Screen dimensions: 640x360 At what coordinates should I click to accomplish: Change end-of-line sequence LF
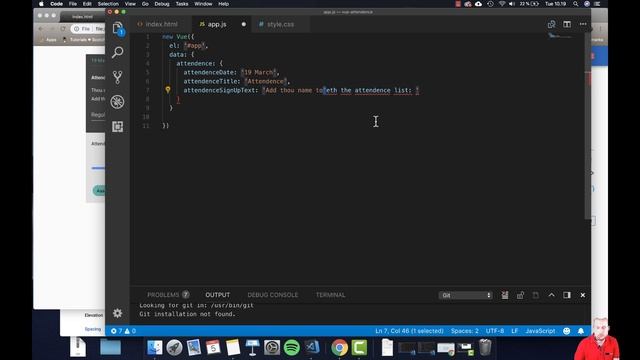click(x=515, y=331)
